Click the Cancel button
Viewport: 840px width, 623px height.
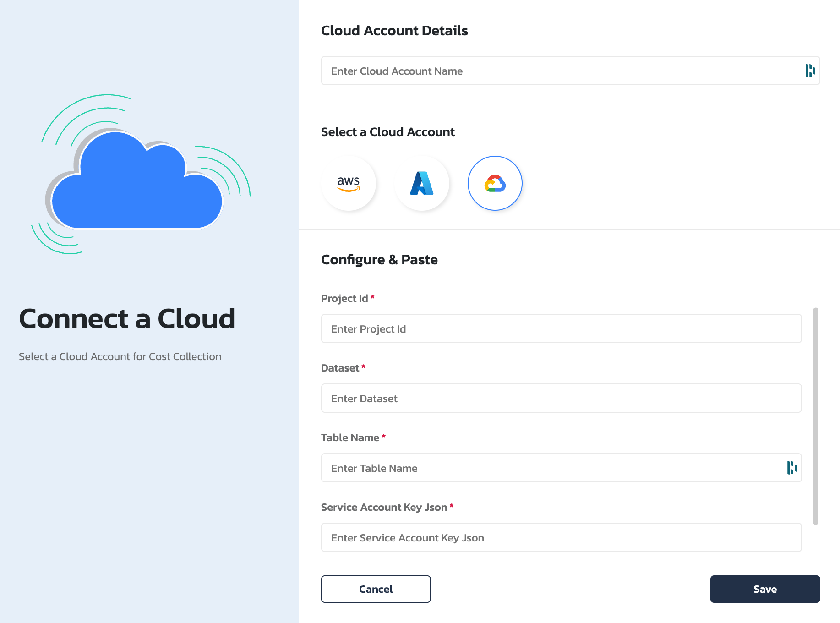tap(376, 589)
